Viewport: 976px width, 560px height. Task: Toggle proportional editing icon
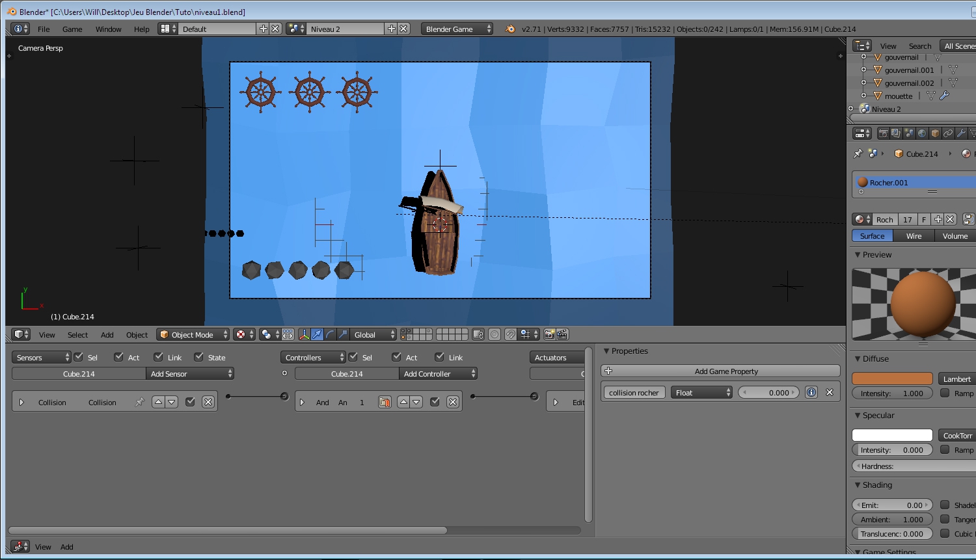click(495, 334)
